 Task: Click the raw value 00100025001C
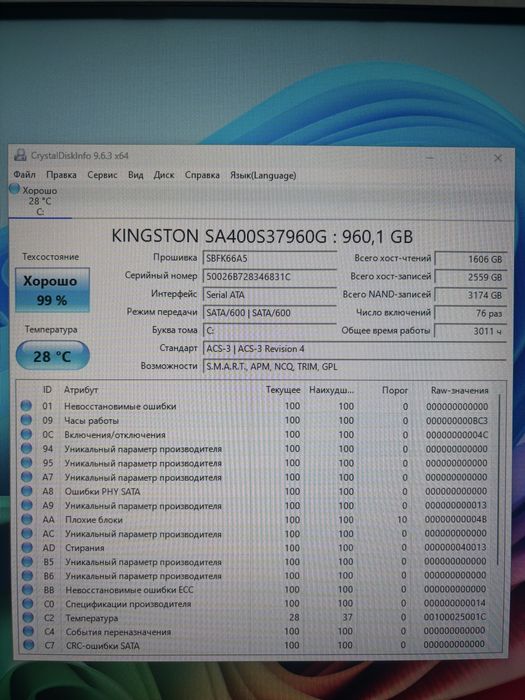click(455, 617)
